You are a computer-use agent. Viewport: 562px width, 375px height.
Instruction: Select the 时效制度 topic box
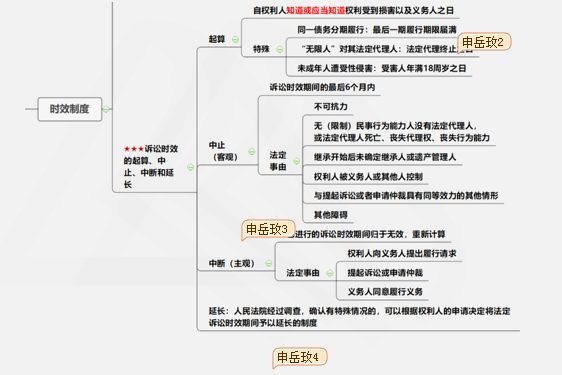[70, 109]
